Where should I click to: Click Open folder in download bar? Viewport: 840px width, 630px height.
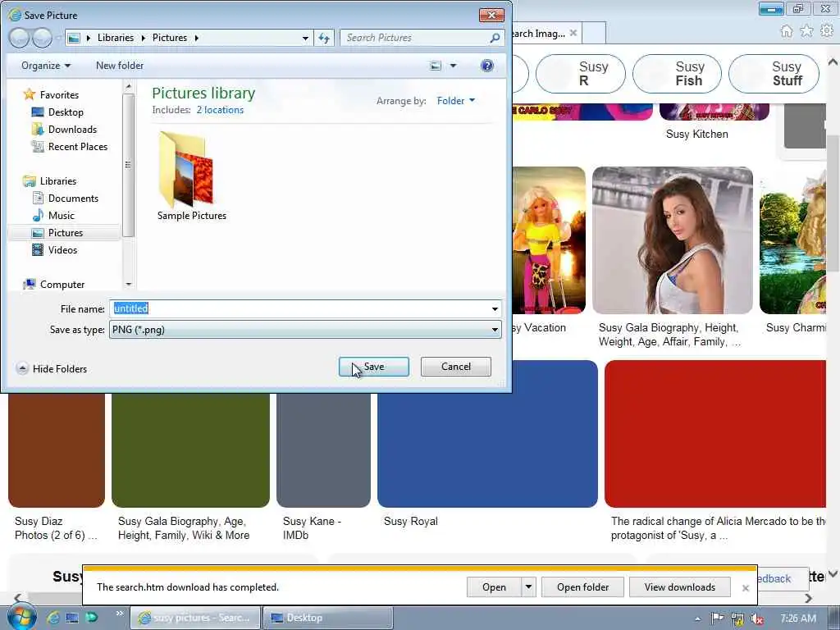point(583,587)
